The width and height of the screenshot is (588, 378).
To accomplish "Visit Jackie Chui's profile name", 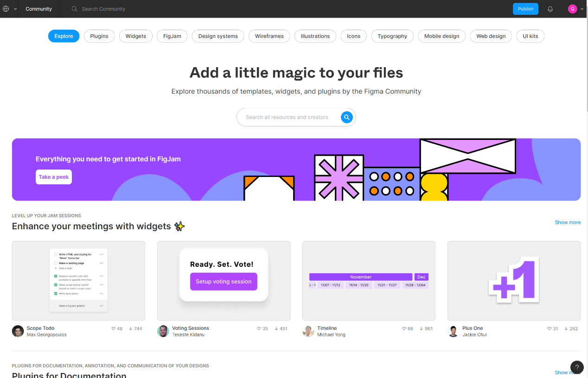I will (474, 334).
